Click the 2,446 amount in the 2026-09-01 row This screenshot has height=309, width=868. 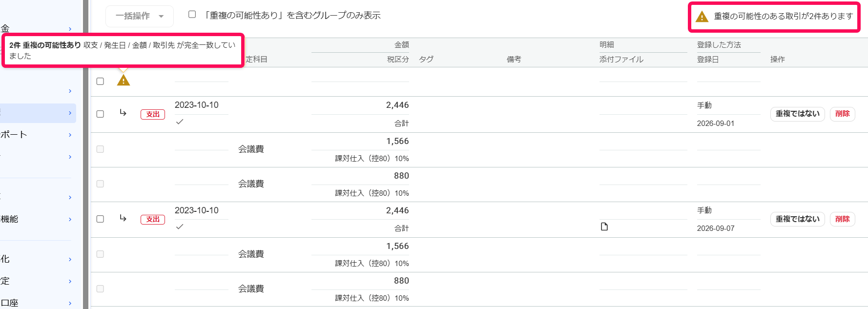click(397, 105)
